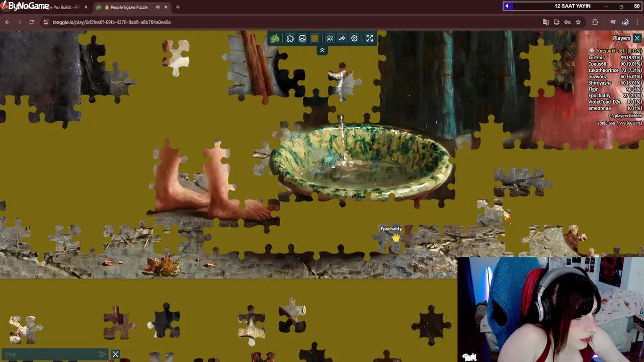The image size is (644, 362).
Task: Click the translate page icon
Action: point(546,22)
